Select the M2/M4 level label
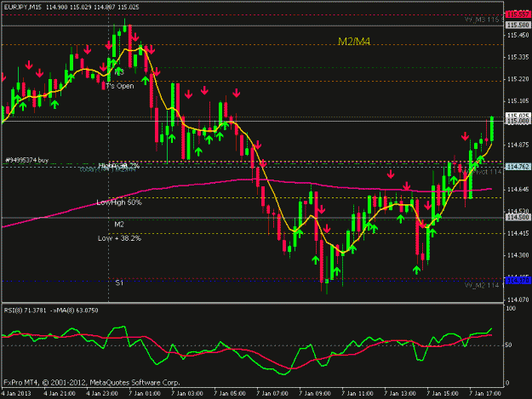Viewport: 532px width, 399px height. pyautogui.click(x=354, y=42)
